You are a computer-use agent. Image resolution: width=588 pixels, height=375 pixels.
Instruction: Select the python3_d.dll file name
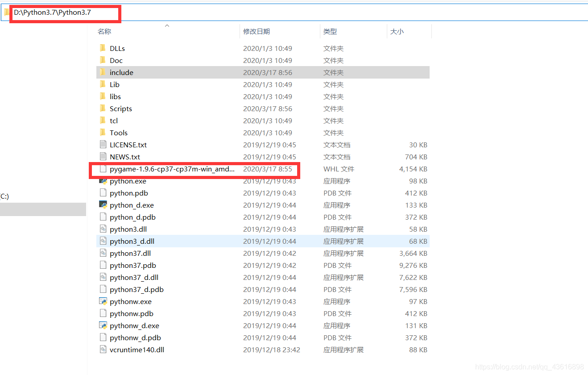pyautogui.click(x=132, y=241)
